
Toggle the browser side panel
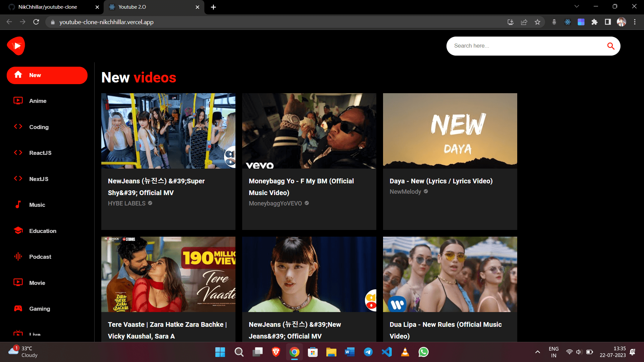point(608,22)
